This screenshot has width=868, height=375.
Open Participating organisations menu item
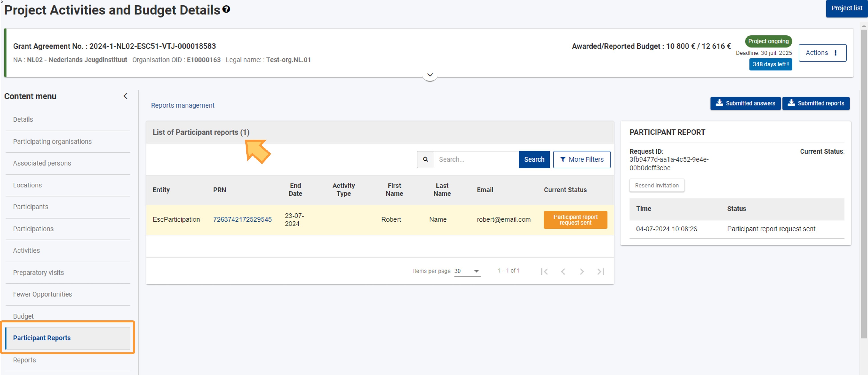pyautogui.click(x=68, y=141)
